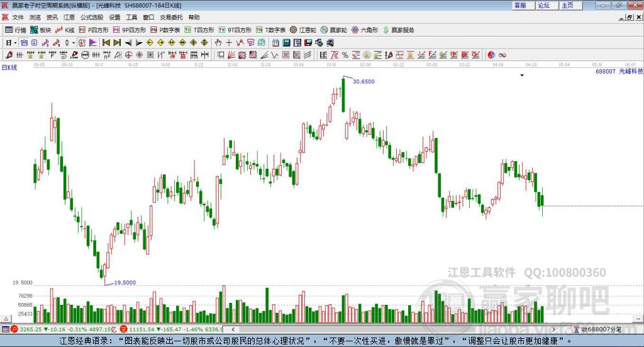
Task: Select the zigzag wave line tool
Action: pyautogui.click(x=275, y=55)
